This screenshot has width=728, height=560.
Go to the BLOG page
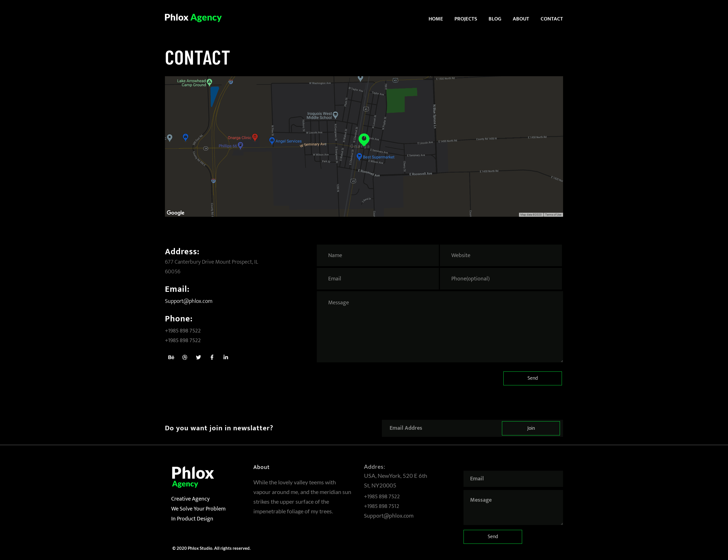[x=495, y=19]
